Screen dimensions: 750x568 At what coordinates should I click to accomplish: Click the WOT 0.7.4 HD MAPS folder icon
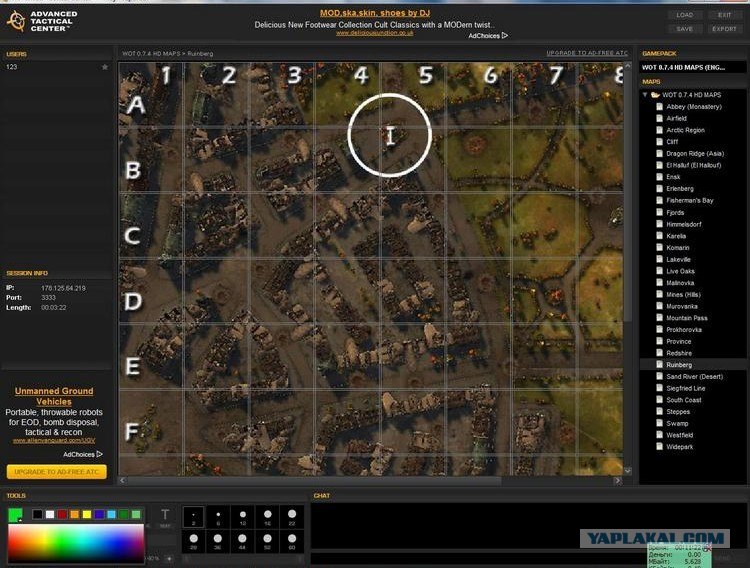pyautogui.click(x=655, y=95)
